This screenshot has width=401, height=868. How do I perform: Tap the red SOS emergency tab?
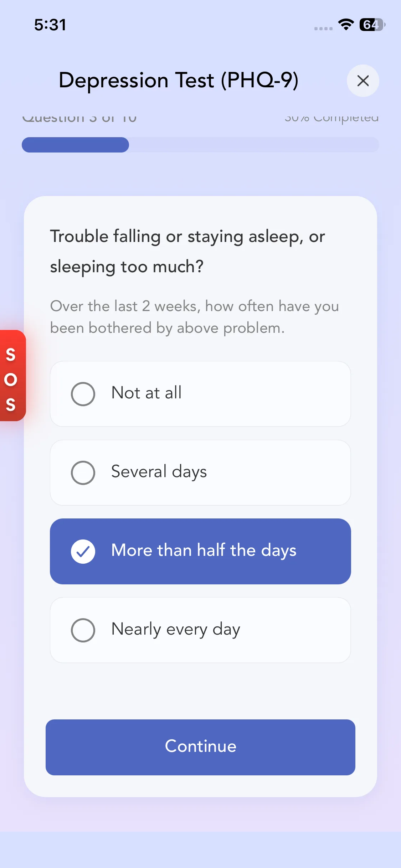pos(12,376)
